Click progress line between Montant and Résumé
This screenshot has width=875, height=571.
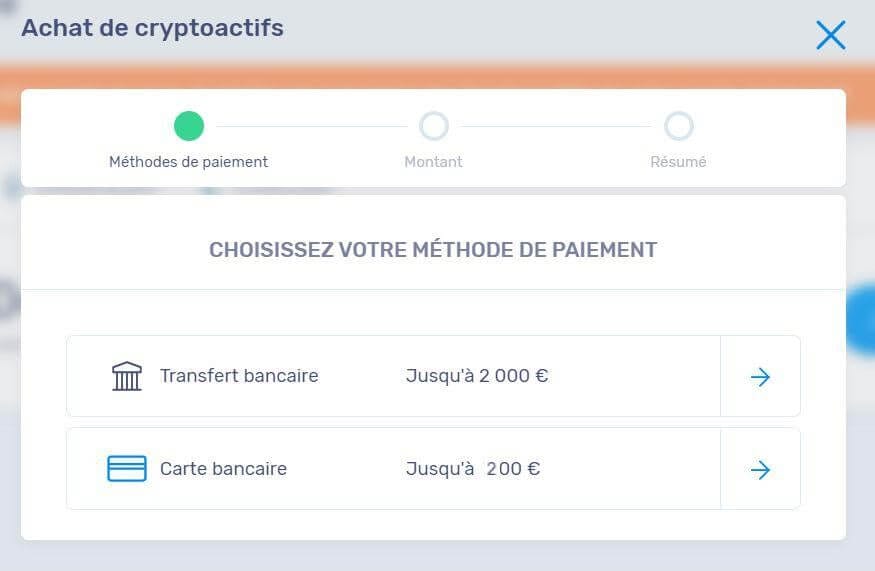(555, 126)
